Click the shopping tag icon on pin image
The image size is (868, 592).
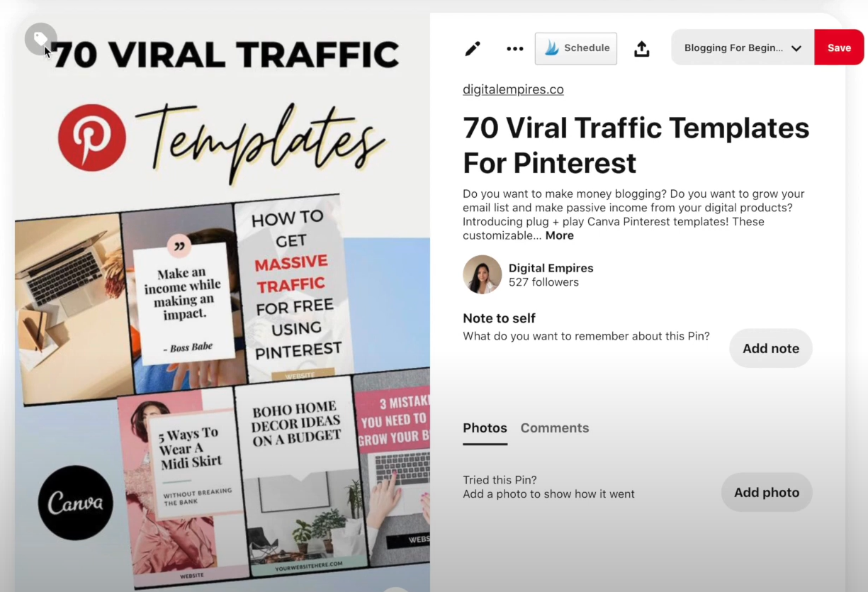tap(40, 39)
